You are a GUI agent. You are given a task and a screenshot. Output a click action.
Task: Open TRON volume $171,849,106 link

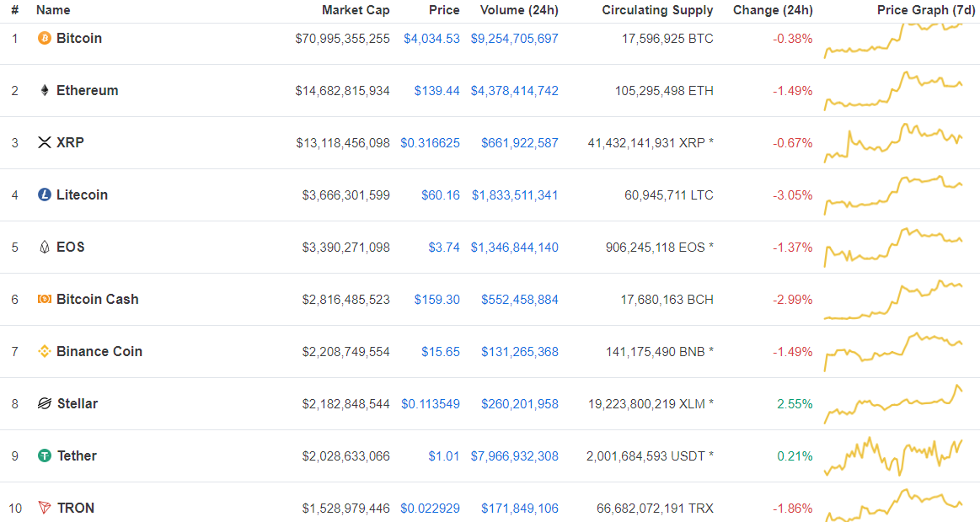pyautogui.click(x=520, y=509)
